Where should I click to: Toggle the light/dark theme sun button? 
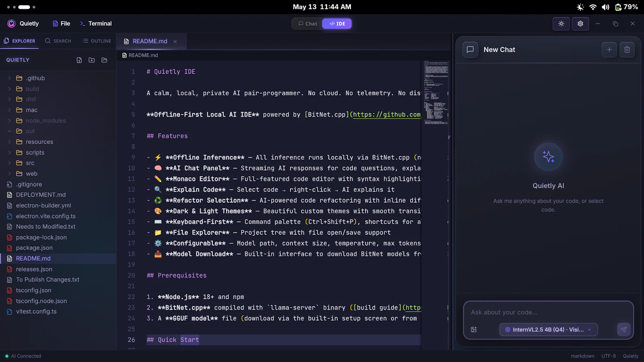coord(561,24)
